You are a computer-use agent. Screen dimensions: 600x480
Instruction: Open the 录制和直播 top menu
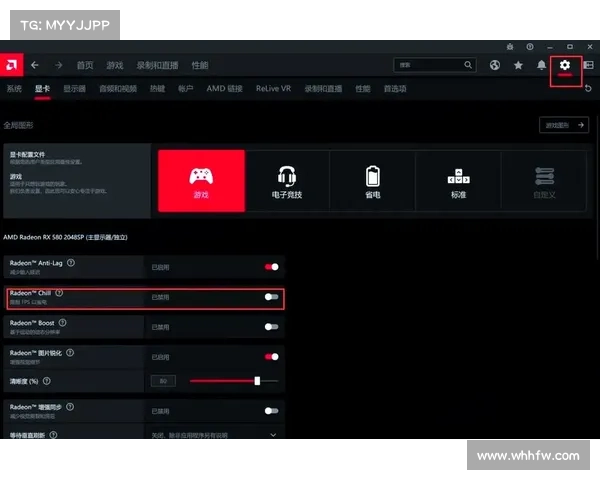tap(157, 65)
